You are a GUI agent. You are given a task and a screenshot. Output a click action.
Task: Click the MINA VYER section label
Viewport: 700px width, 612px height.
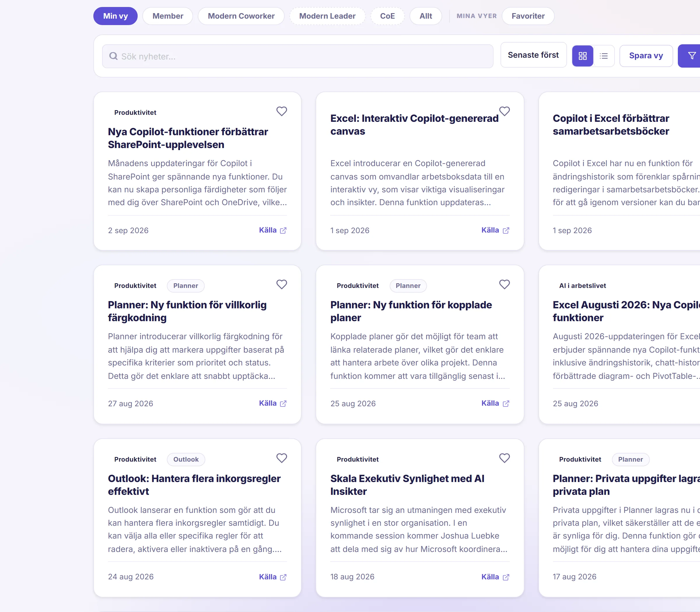(477, 16)
